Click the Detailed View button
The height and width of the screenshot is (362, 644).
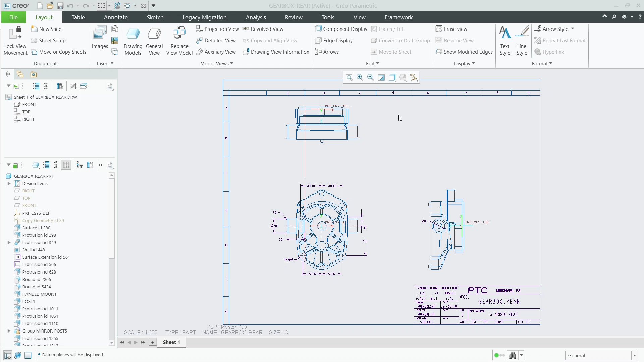(216, 41)
